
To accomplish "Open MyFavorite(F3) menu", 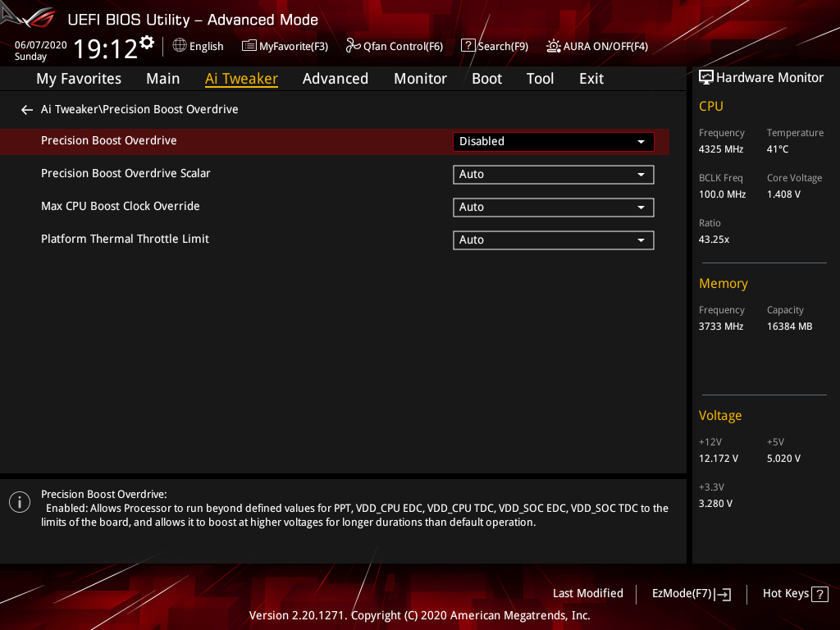I will tap(285, 46).
